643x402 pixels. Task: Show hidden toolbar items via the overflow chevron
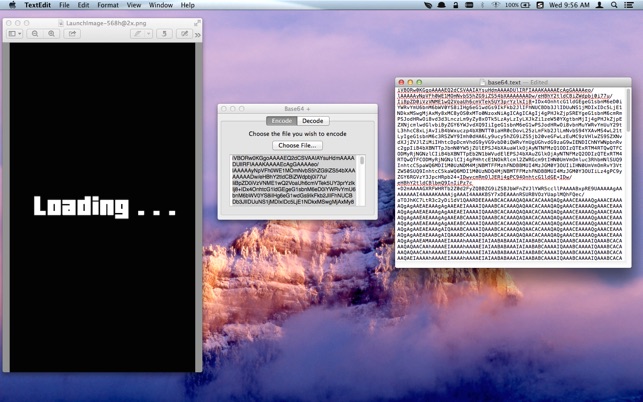tap(198, 34)
